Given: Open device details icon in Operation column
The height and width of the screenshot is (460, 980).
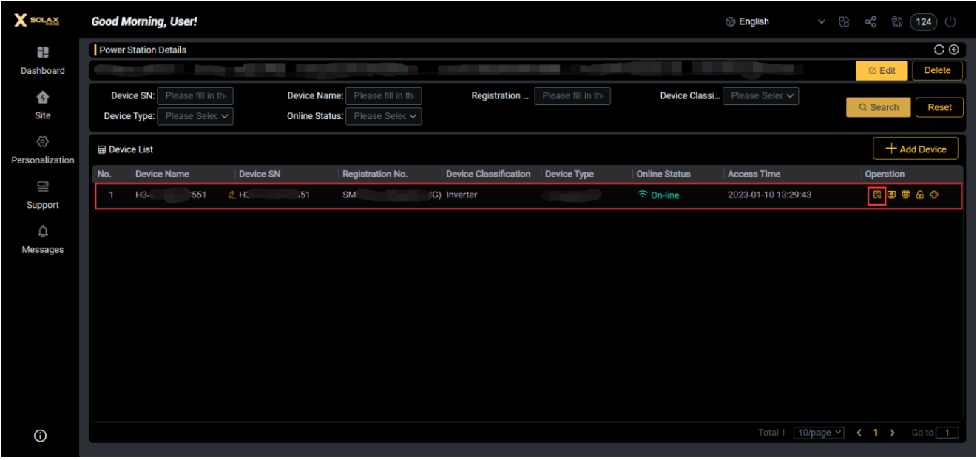Looking at the screenshot, I should [x=876, y=195].
